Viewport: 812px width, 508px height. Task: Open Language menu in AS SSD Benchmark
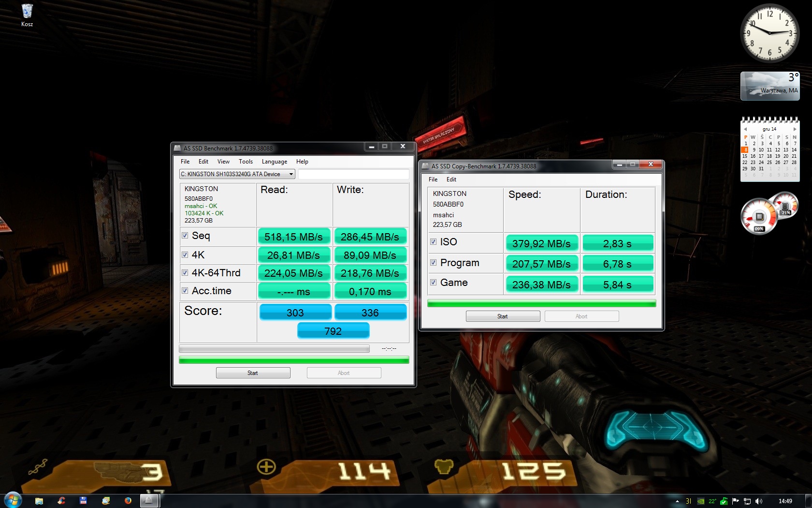[x=275, y=162]
